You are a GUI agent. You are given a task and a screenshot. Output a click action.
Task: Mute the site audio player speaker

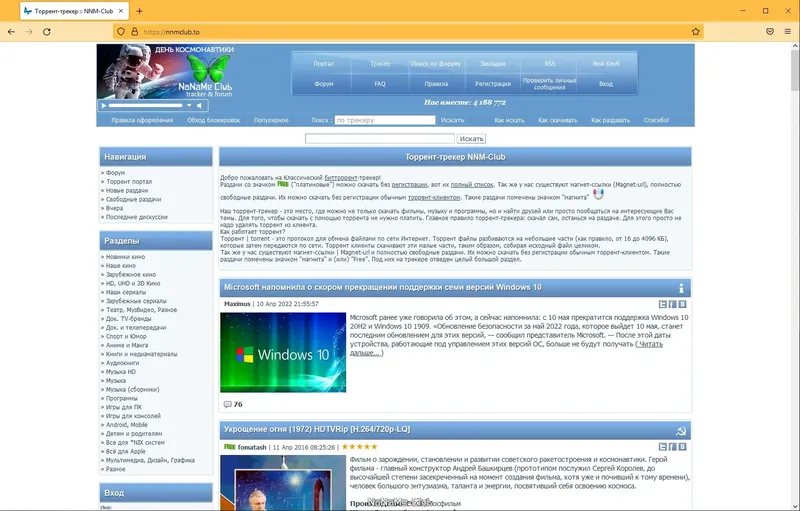click(x=199, y=106)
